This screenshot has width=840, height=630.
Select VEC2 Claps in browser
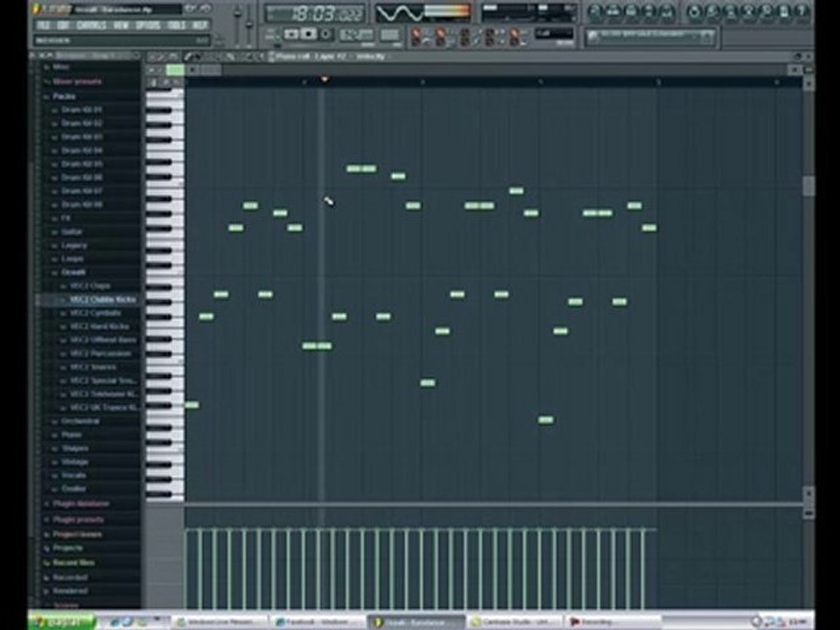(x=89, y=285)
